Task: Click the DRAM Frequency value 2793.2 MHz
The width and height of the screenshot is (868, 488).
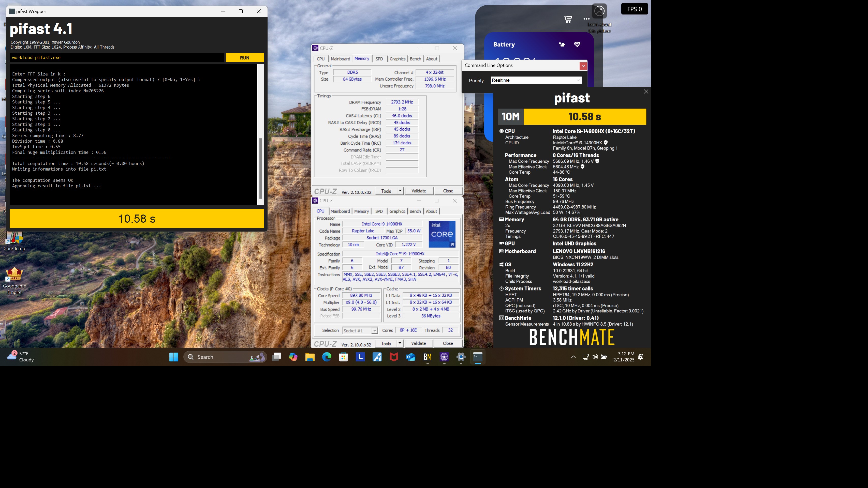Action: (402, 102)
